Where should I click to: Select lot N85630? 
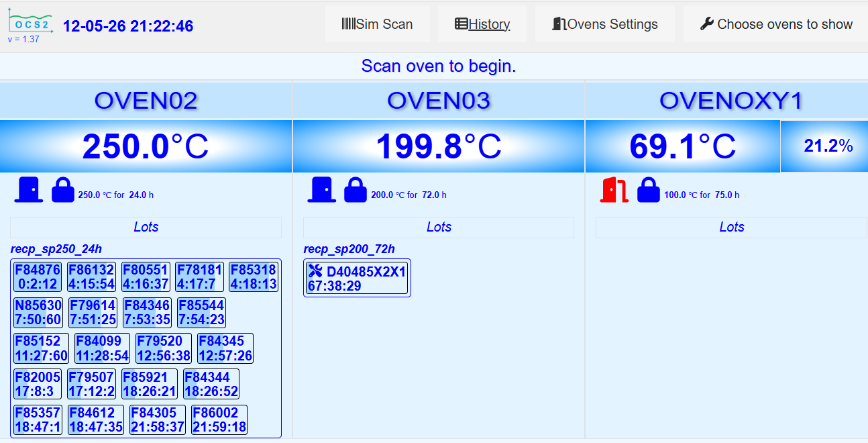coord(38,312)
